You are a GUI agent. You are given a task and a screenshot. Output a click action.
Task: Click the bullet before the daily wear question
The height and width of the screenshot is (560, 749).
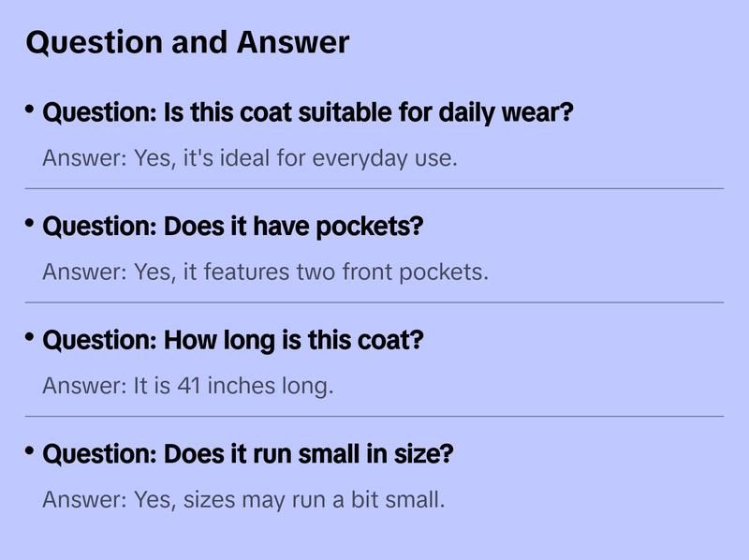(x=30, y=111)
